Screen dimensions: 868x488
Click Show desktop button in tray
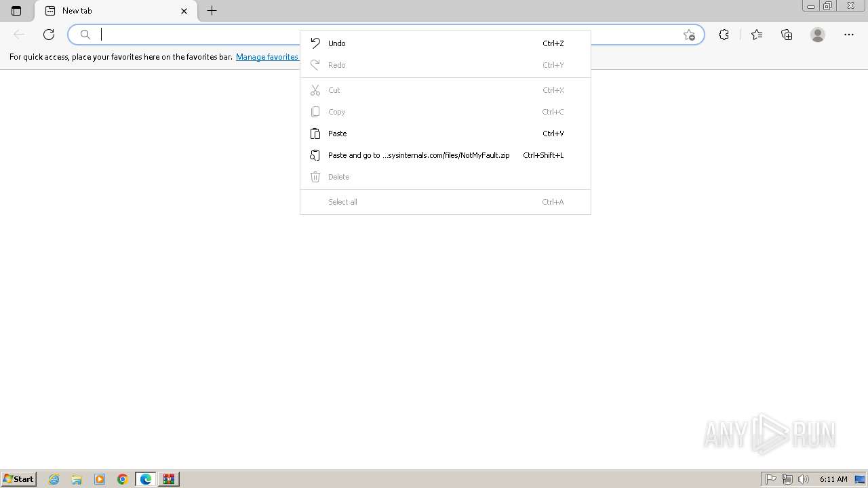860,479
